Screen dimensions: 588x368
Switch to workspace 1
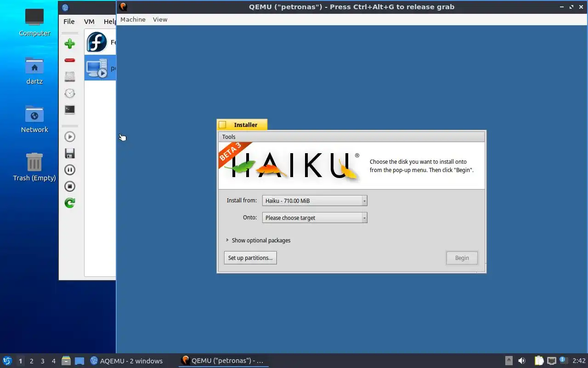tap(20, 361)
